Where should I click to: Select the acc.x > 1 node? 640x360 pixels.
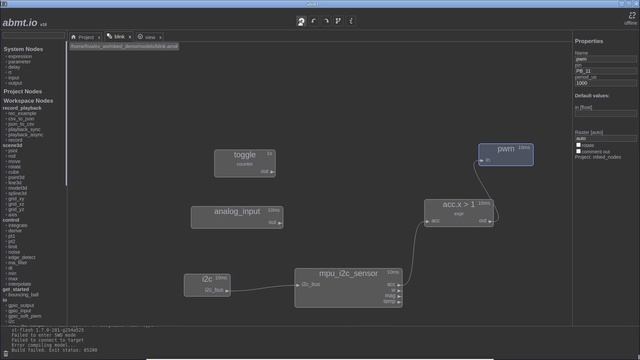coord(459,213)
